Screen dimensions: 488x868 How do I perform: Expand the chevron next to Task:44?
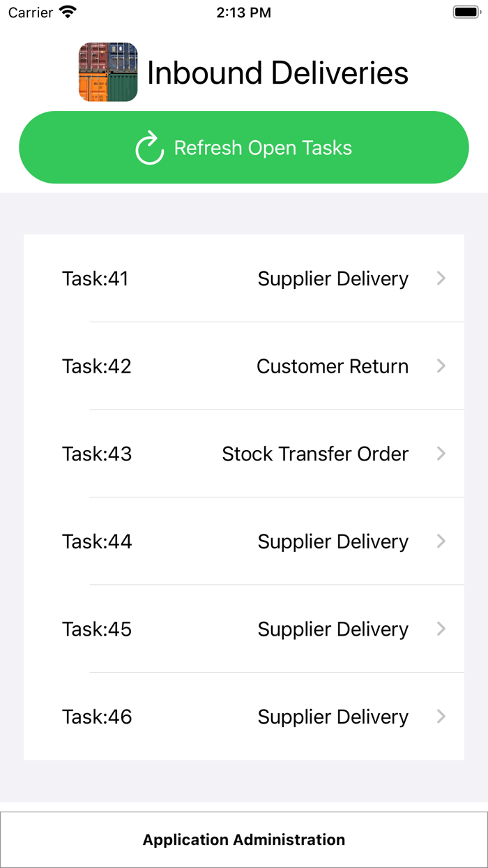441,541
